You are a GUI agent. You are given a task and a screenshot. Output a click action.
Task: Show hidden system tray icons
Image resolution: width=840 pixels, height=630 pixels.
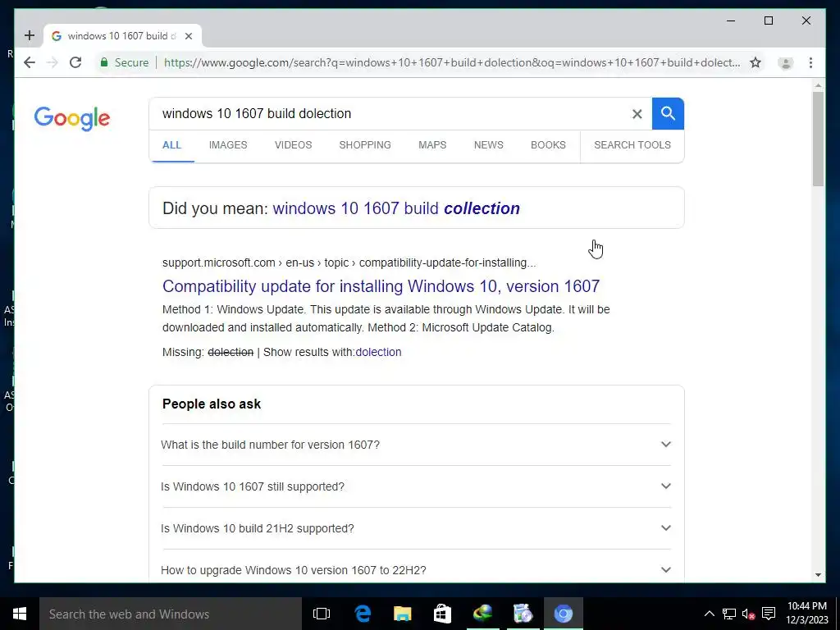pos(709,614)
